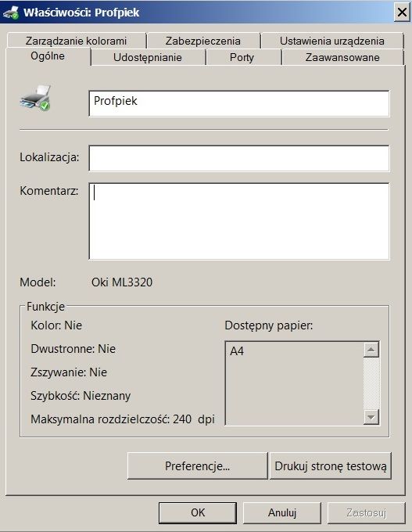The height and width of the screenshot is (532, 412).
Task: Switch to the Zarządzanie kolorami tab
Action: coord(77,41)
